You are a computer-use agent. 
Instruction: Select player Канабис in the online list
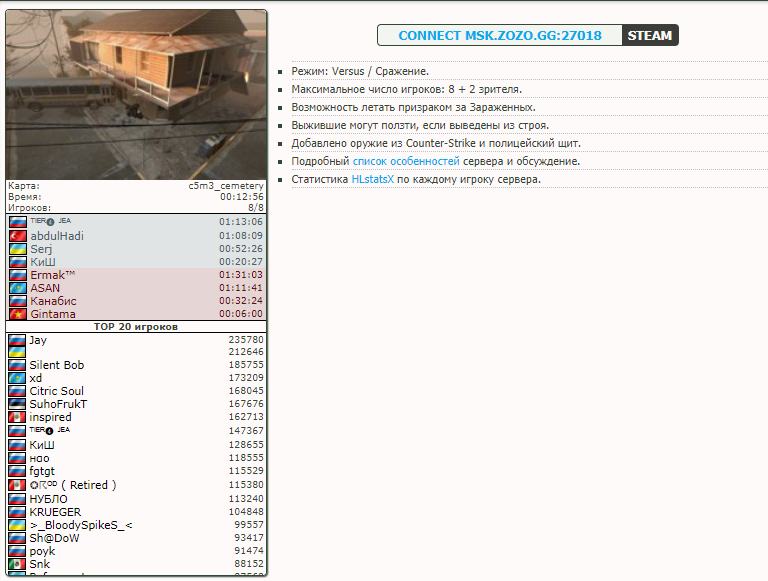53,301
